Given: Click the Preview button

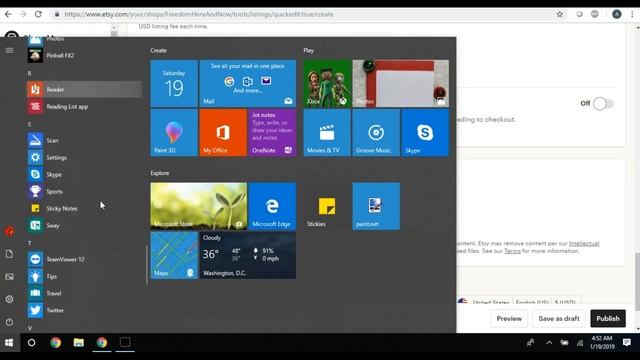Looking at the screenshot, I should (x=509, y=319).
